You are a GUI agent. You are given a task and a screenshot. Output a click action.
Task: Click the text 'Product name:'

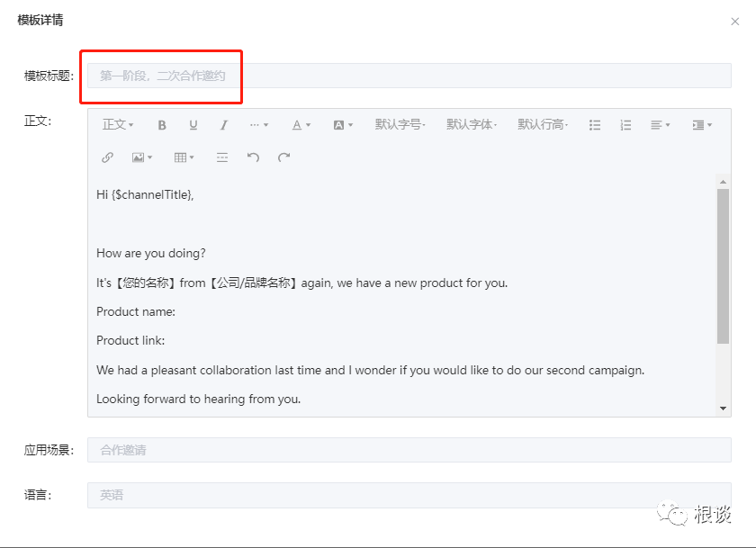click(x=136, y=312)
